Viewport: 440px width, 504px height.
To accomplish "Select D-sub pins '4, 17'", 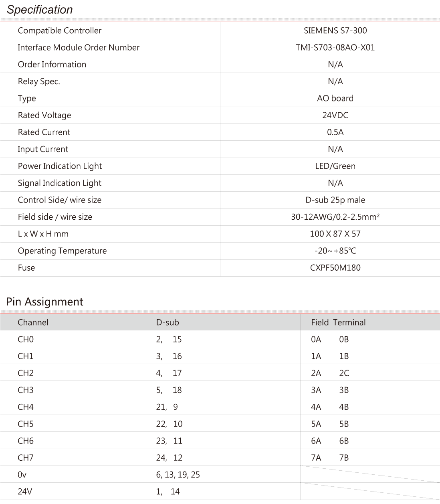I will pos(169,373).
